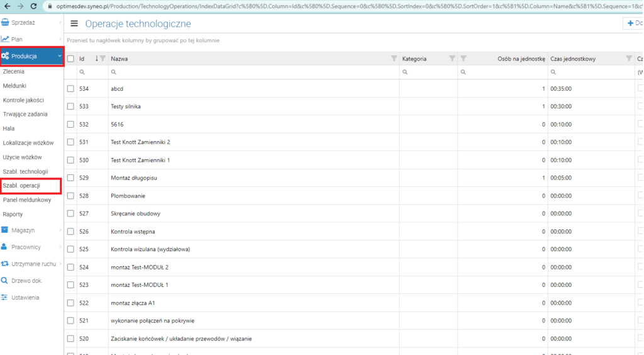Expand the Sprzedaż sidebar section
This screenshot has width=644, height=355.
click(x=31, y=23)
